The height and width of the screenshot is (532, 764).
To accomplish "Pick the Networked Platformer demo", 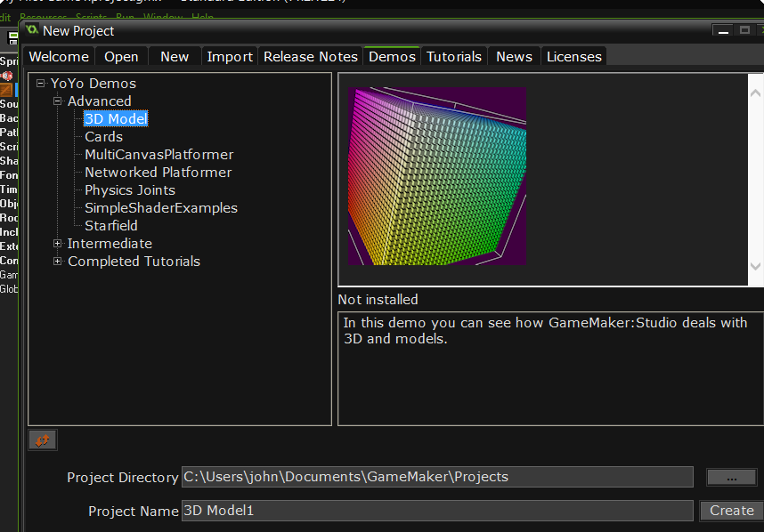I will pos(158,173).
